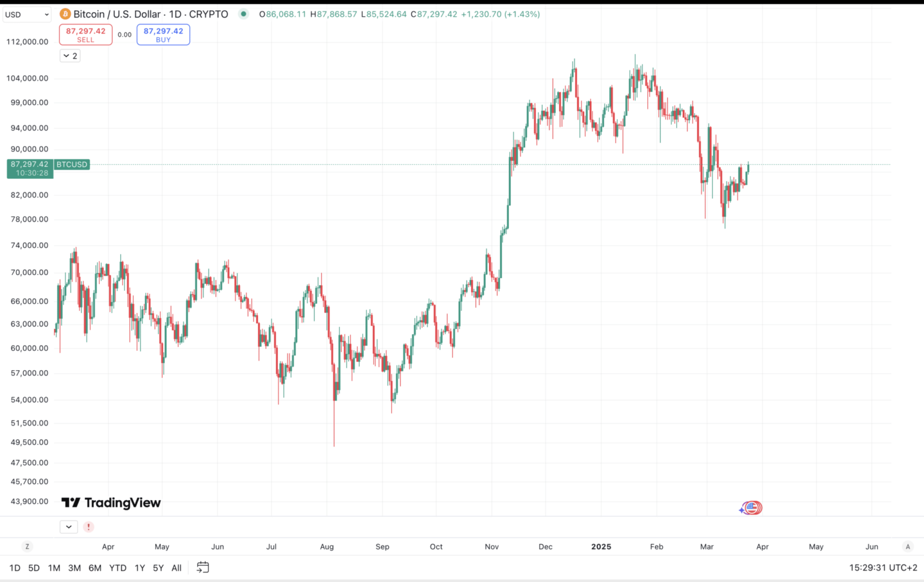
Task: Click the 'Z' badge on the time axis
Action: coord(27,546)
